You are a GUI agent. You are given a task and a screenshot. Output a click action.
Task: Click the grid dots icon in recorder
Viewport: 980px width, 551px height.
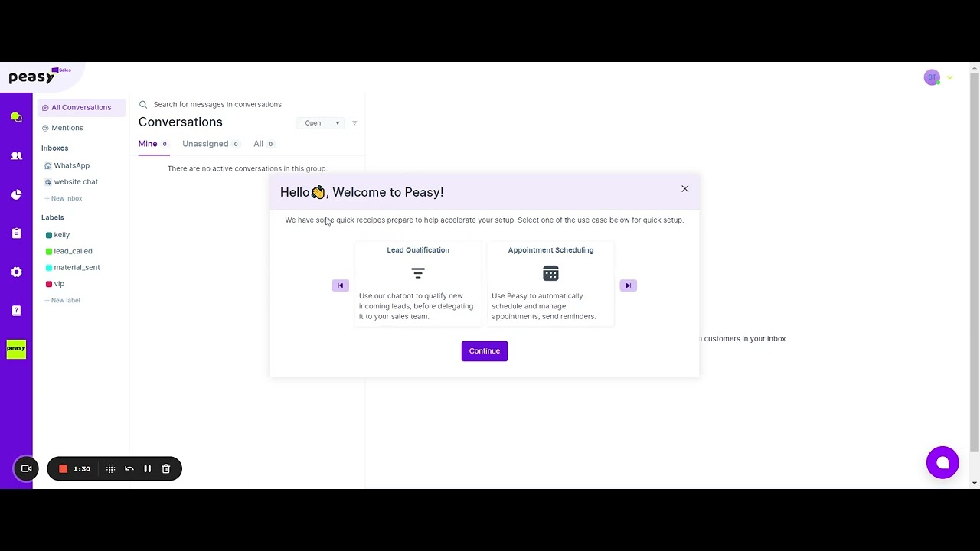tap(111, 468)
